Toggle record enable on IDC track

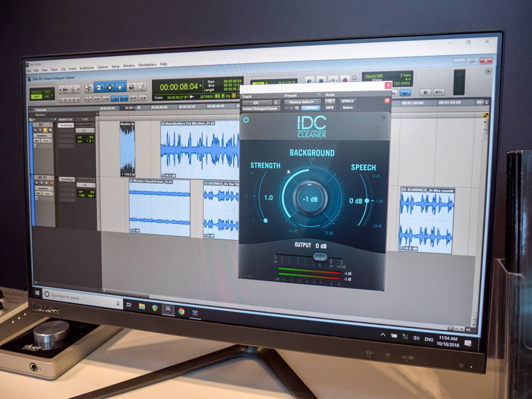click(35, 130)
